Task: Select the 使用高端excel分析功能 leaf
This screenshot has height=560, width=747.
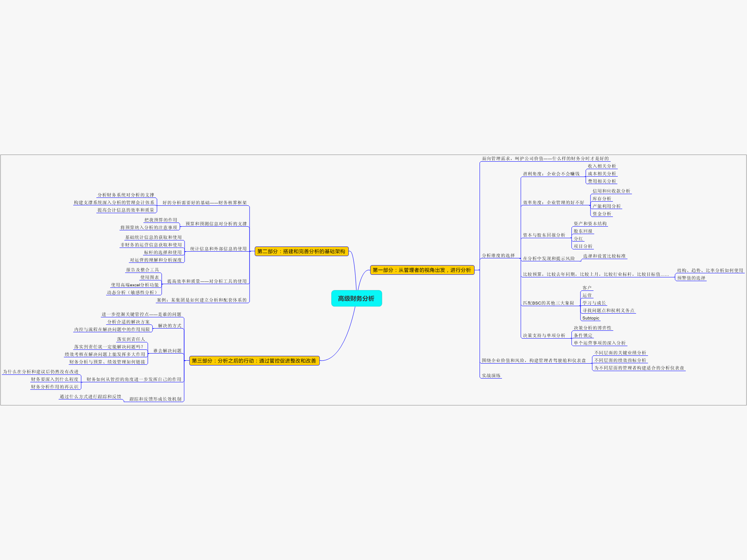Action: (x=135, y=285)
